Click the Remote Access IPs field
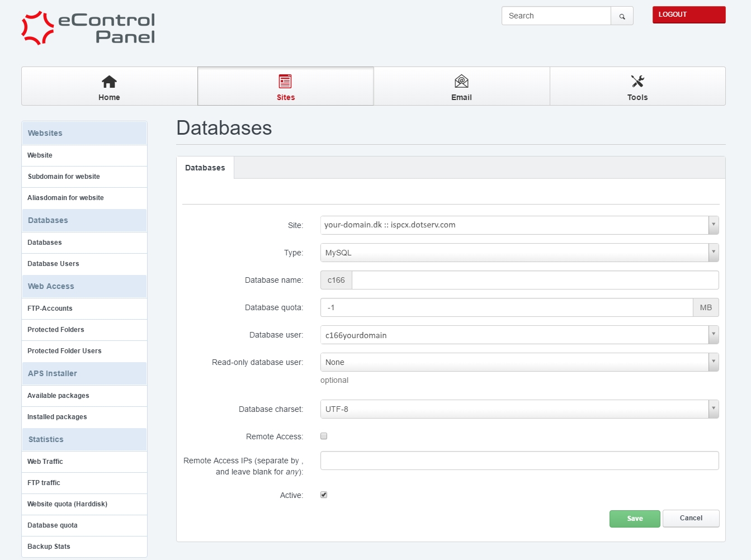Screen dimensions: 751x560 (x=519, y=461)
